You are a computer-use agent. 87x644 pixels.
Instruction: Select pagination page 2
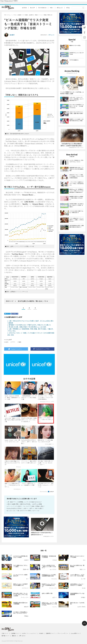pyautogui.click(x=29, y=308)
